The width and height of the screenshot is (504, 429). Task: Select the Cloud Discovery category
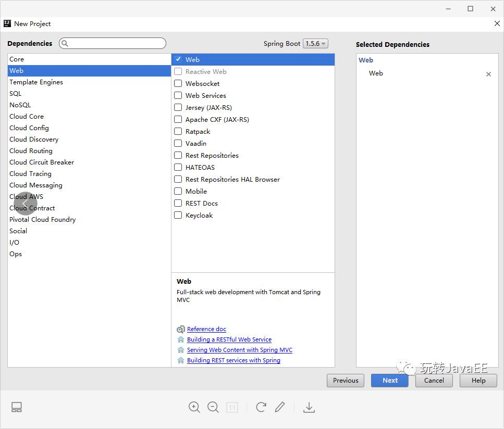[89, 140]
